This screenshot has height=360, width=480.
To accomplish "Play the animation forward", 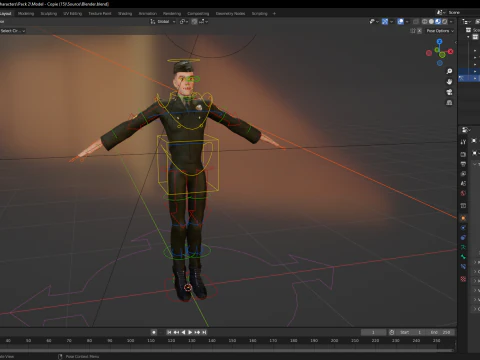I will (190, 332).
